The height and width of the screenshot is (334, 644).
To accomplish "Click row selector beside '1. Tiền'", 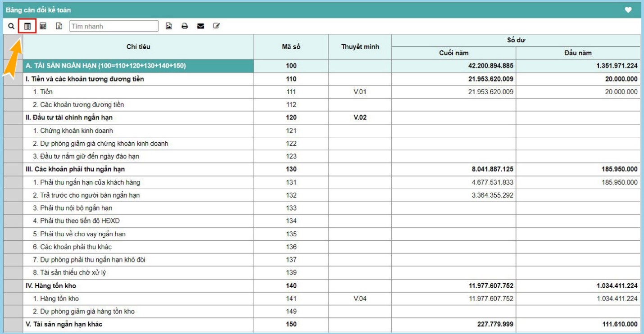I will (13, 92).
